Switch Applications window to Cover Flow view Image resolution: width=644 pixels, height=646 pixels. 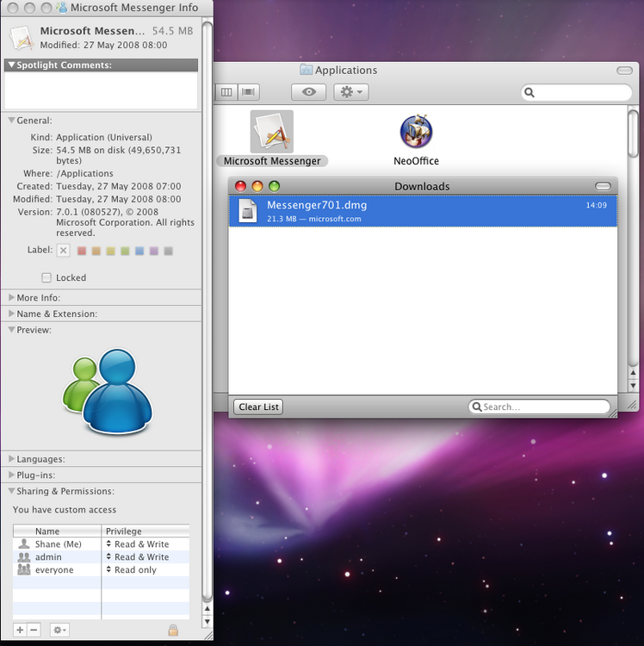pyautogui.click(x=248, y=92)
